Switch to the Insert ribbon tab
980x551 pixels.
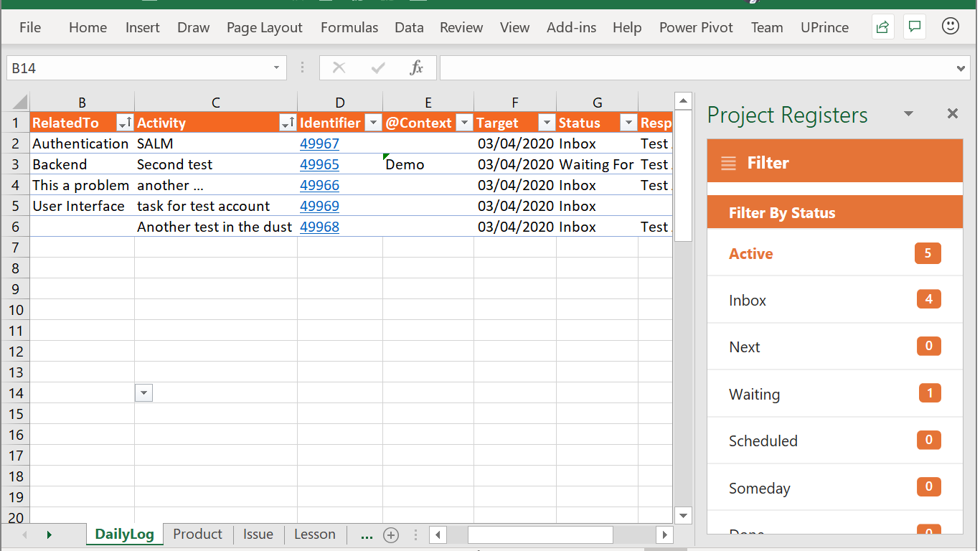pyautogui.click(x=143, y=27)
